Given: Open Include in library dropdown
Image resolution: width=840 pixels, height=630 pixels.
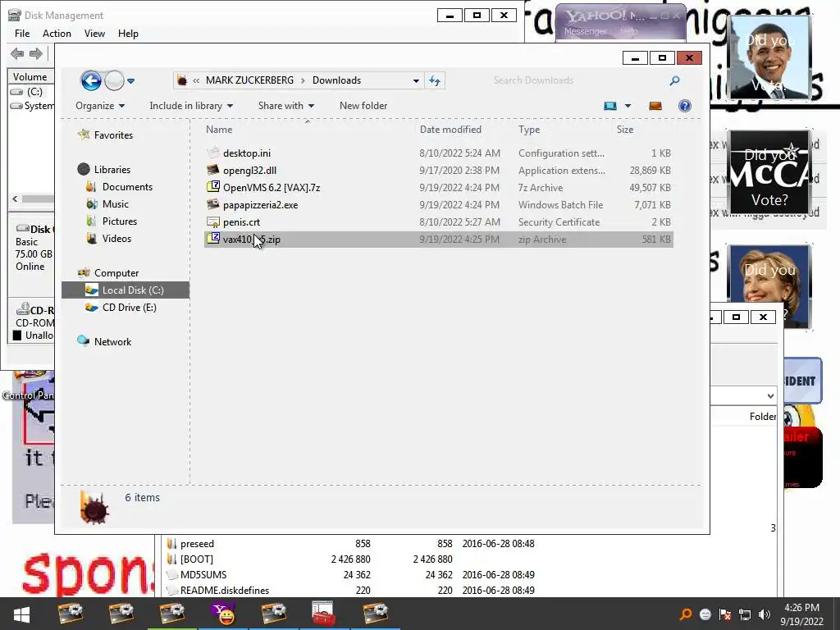Looking at the screenshot, I should (190, 106).
